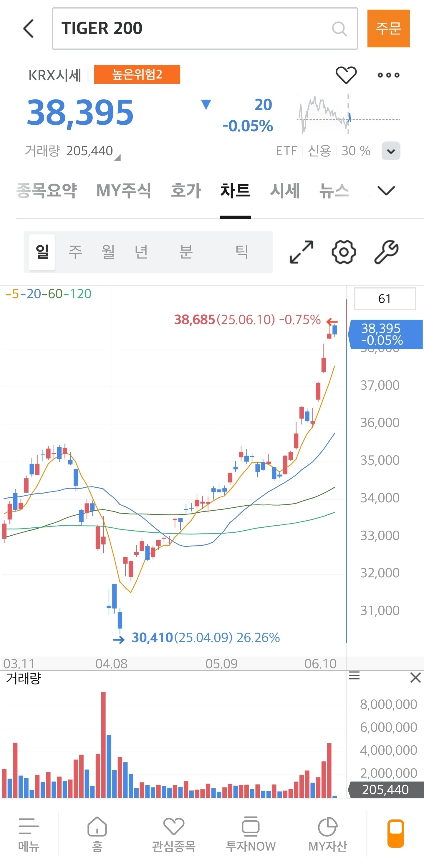The height and width of the screenshot is (868, 424).
Task: Switch to the 호가 tab
Action: [x=186, y=191]
